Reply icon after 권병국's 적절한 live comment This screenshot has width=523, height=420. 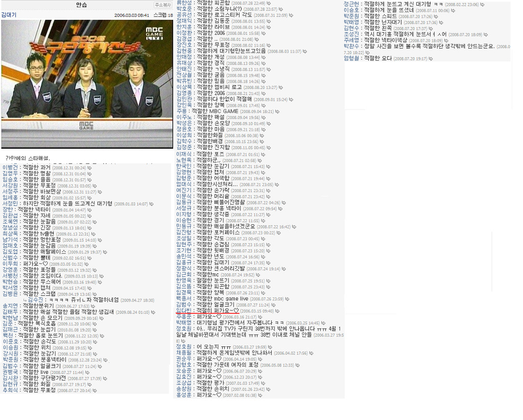[87, 372]
